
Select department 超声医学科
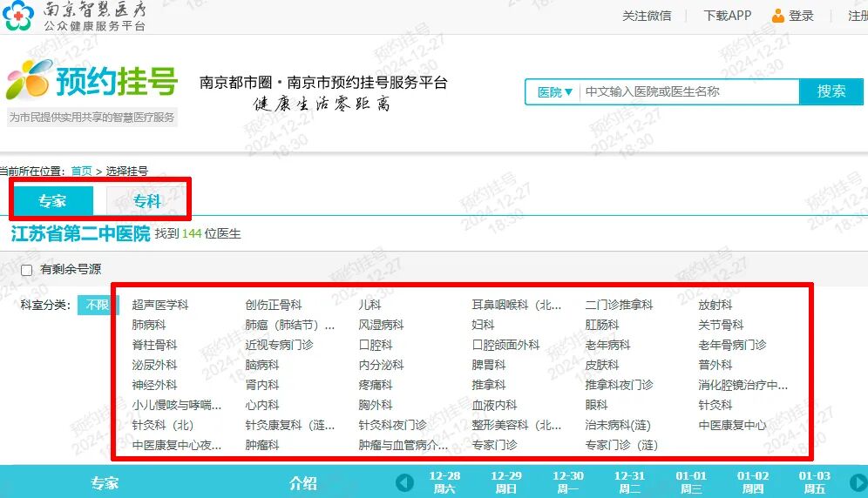pos(160,305)
